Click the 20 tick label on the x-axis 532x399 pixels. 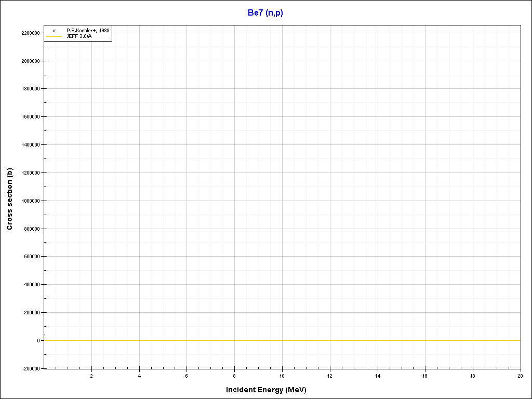tap(520, 376)
